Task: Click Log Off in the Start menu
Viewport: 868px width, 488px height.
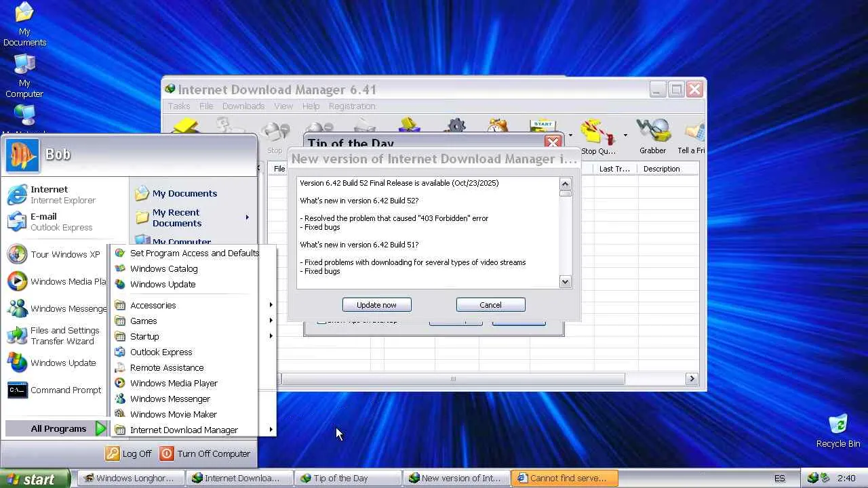Action: tap(129, 453)
